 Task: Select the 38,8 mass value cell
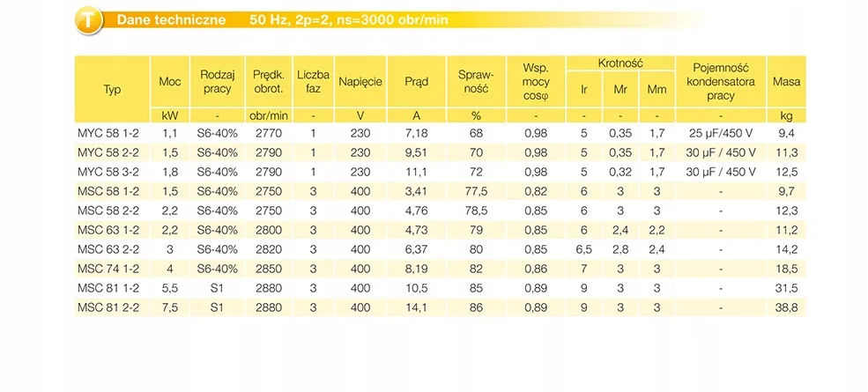pyautogui.click(x=787, y=307)
